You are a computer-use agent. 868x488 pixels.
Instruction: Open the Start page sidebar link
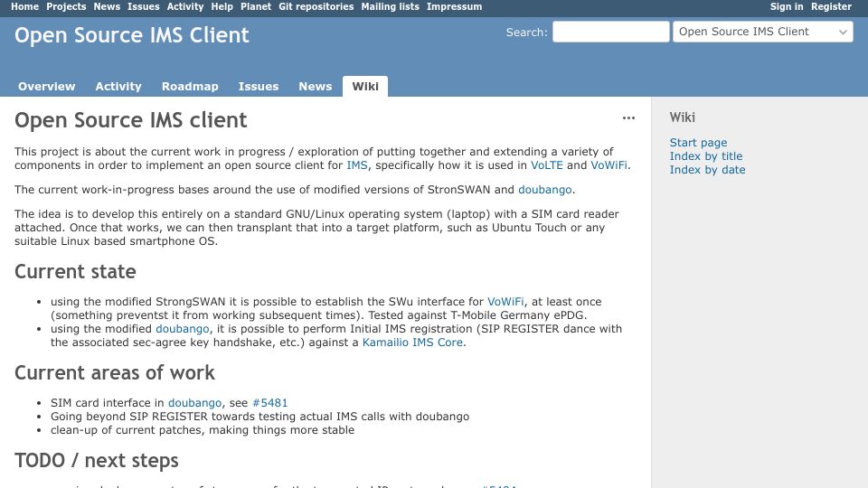698,143
